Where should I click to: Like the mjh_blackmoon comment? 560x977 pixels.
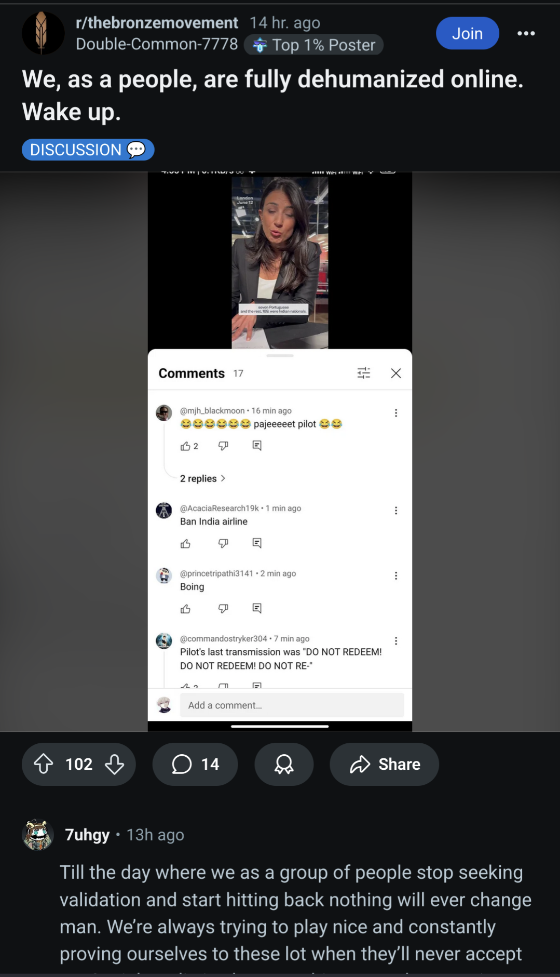pyautogui.click(x=185, y=446)
